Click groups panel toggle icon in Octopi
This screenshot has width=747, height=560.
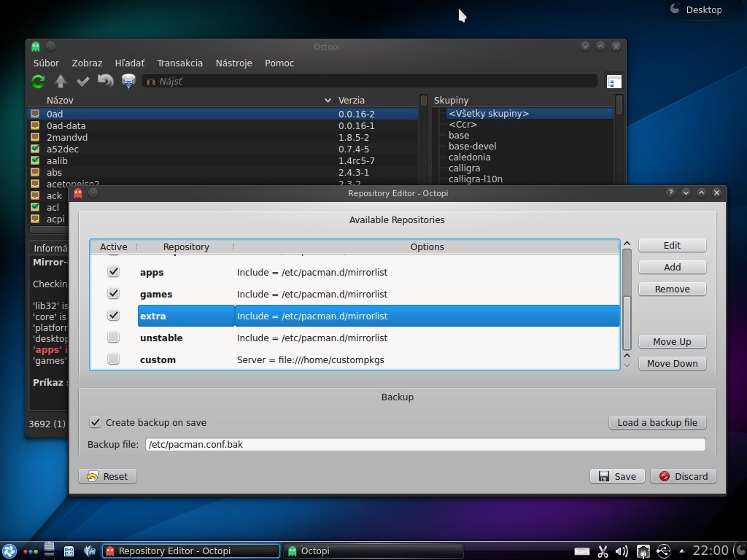pyautogui.click(x=614, y=82)
